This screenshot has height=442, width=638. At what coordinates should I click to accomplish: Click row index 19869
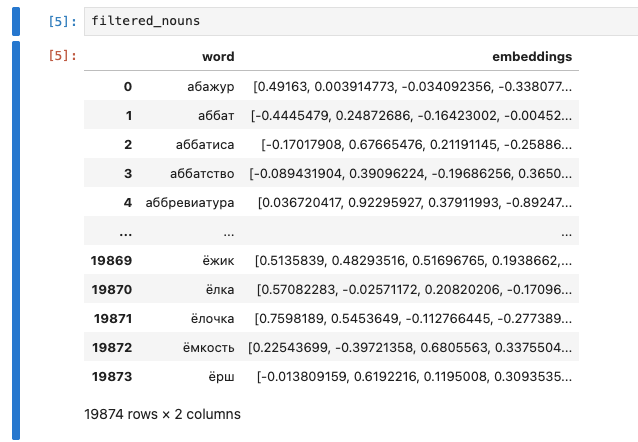pos(111,260)
